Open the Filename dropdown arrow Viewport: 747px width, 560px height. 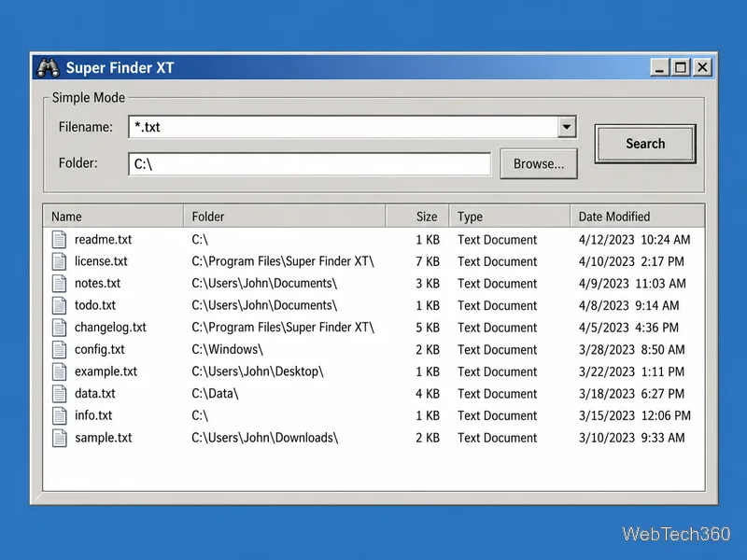[x=567, y=127]
